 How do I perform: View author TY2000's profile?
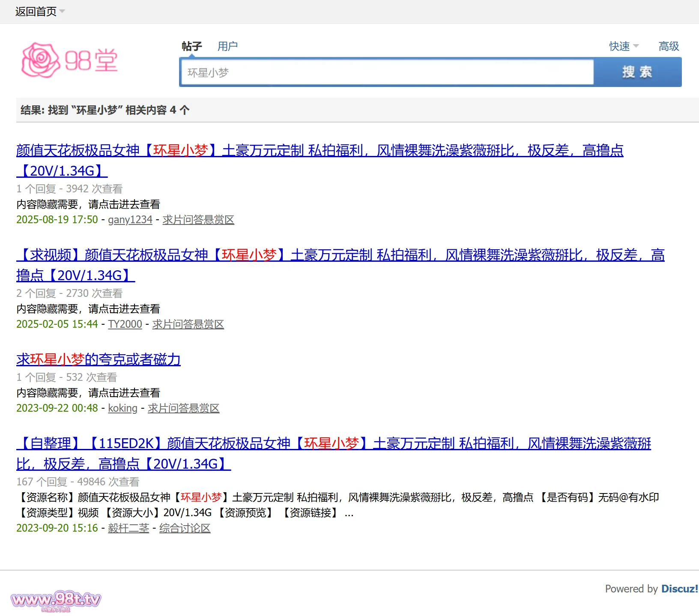coord(125,324)
